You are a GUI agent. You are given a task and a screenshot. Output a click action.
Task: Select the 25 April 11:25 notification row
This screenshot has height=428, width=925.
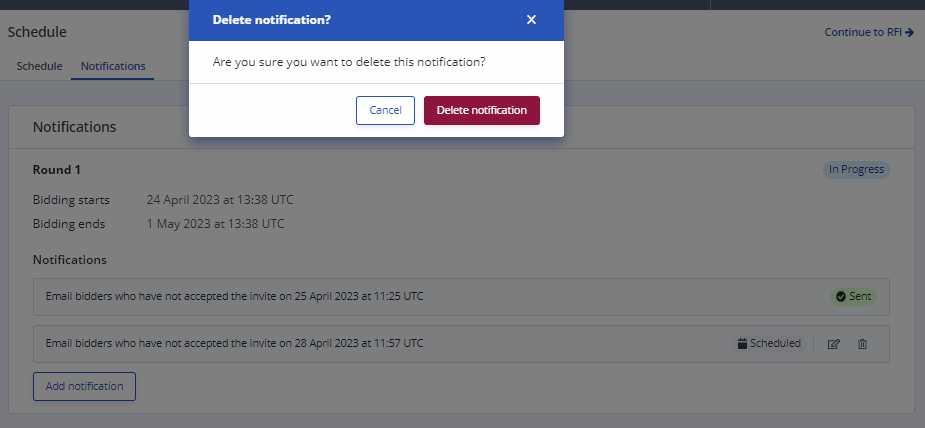[461, 297]
